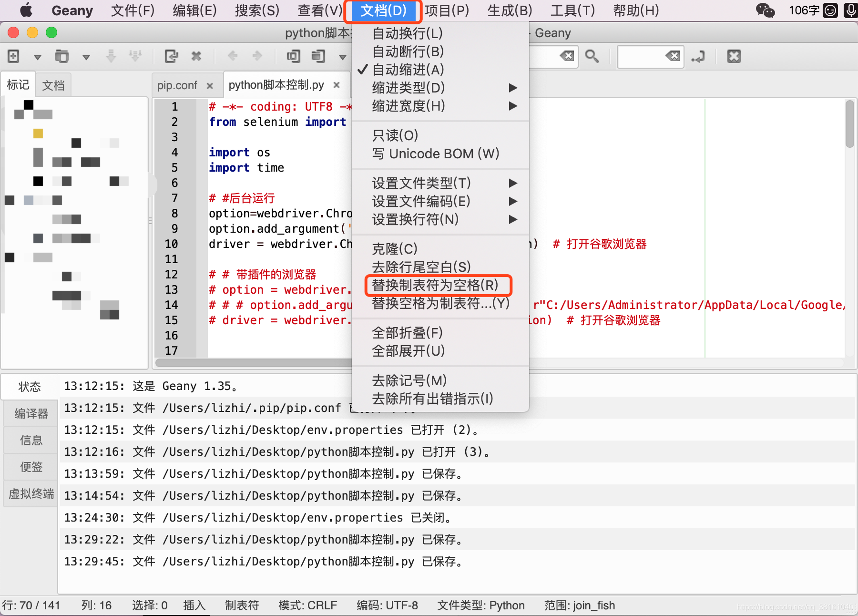Click the editor vertical scrollbar thumb

point(849,124)
